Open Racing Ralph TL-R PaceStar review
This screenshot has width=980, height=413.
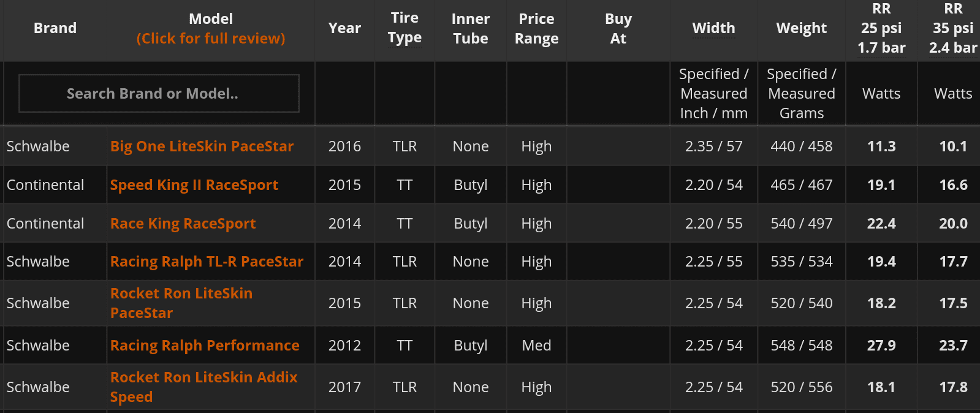coord(207,262)
